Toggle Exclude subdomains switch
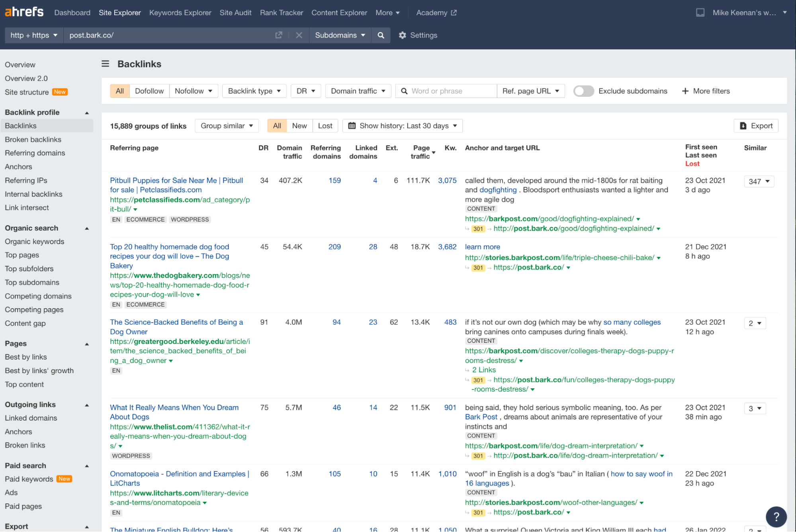 point(583,91)
